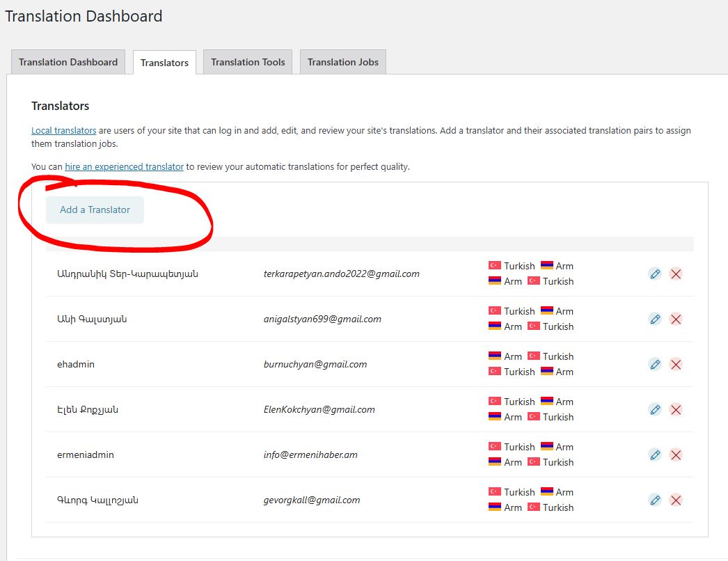Go to the Translation Jobs tab
728x561 pixels.
click(x=342, y=62)
